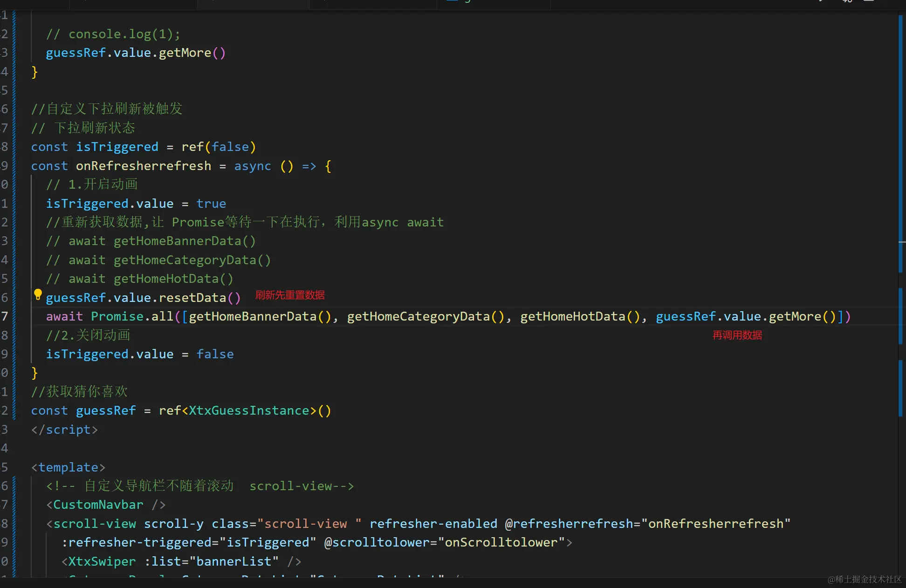Viewport: 906px width, 588px height.
Task: Click 'getHomeHotData()' inside the Promise.all array
Action: pyautogui.click(x=580, y=317)
